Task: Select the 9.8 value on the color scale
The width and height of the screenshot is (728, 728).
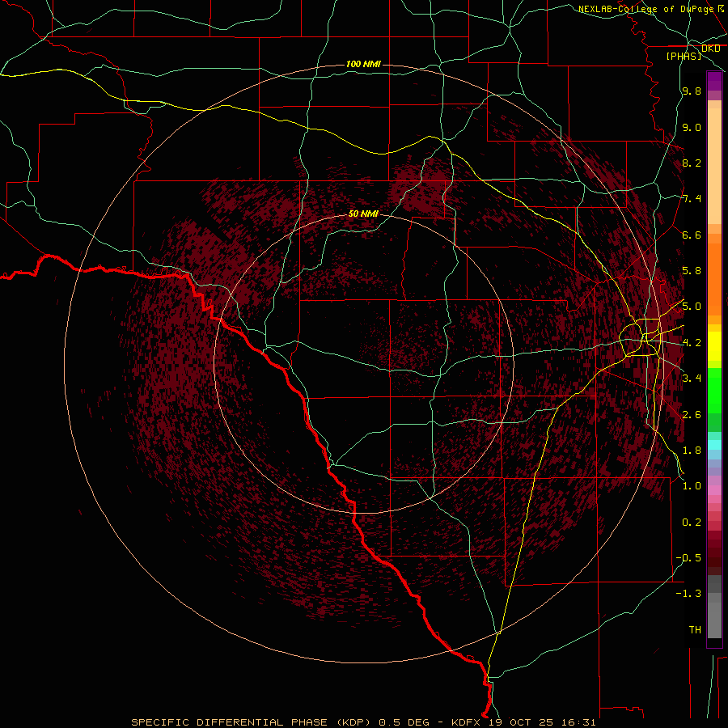Action: tap(692, 91)
